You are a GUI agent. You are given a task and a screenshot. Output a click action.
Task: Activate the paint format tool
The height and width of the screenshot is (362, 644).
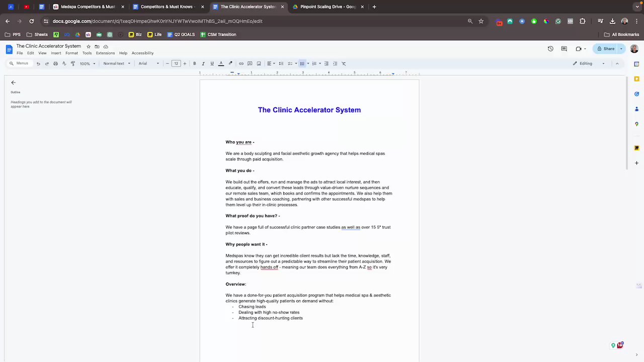click(73, 63)
